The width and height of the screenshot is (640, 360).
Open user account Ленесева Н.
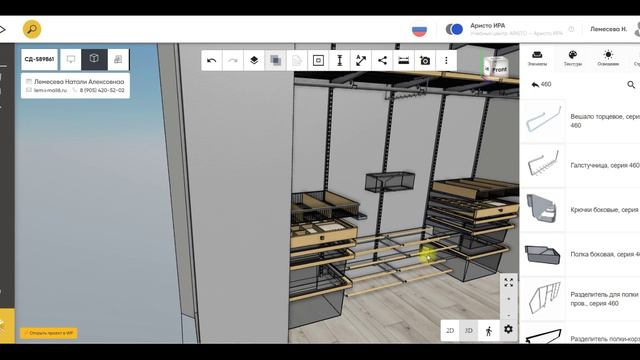[608, 29]
